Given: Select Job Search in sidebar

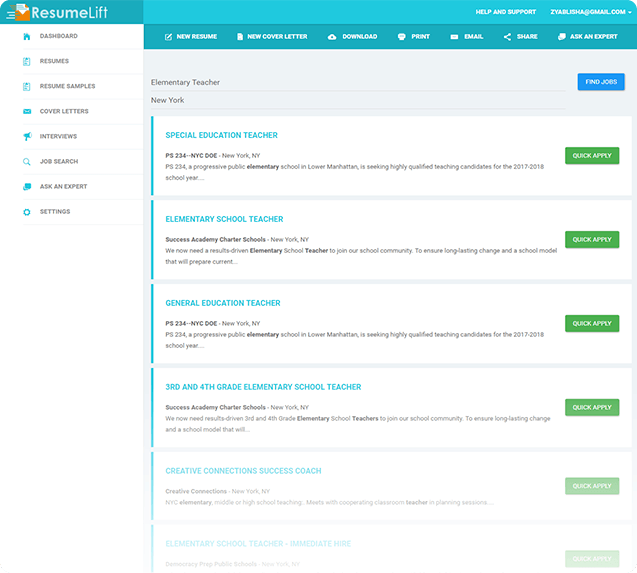Looking at the screenshot, I should coord(59,162).
